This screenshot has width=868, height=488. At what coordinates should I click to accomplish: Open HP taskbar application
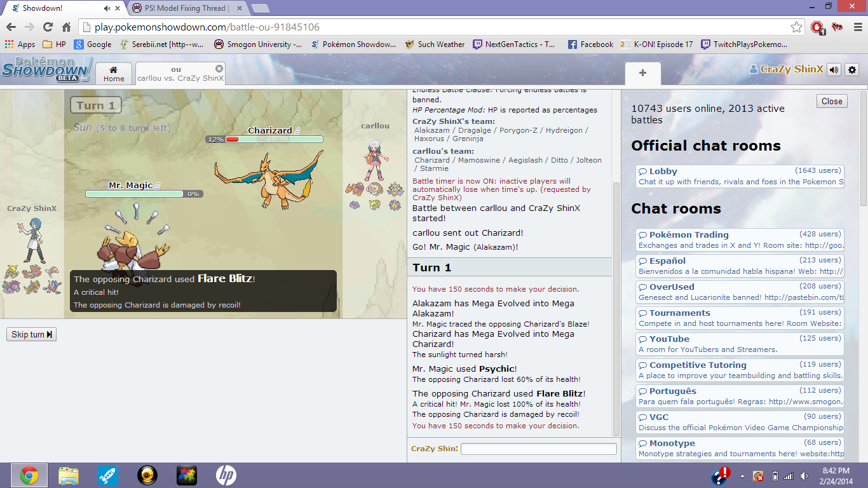pos(226,475)
